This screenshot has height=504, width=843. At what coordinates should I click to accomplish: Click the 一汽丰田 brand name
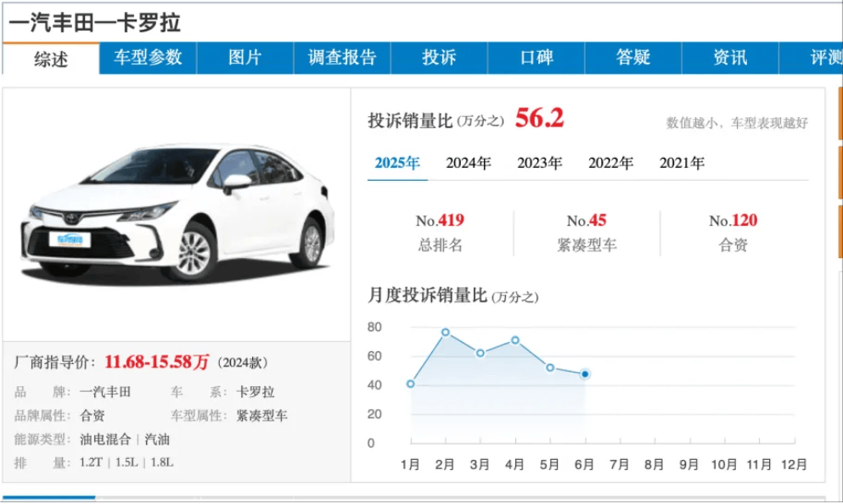click(x=105, y=394)
